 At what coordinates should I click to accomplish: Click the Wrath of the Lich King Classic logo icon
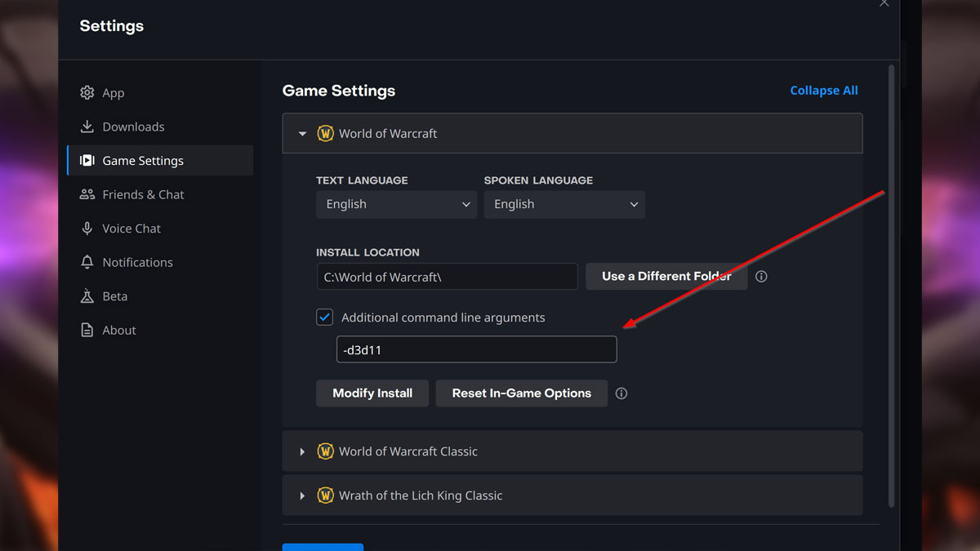click(325, 495)
